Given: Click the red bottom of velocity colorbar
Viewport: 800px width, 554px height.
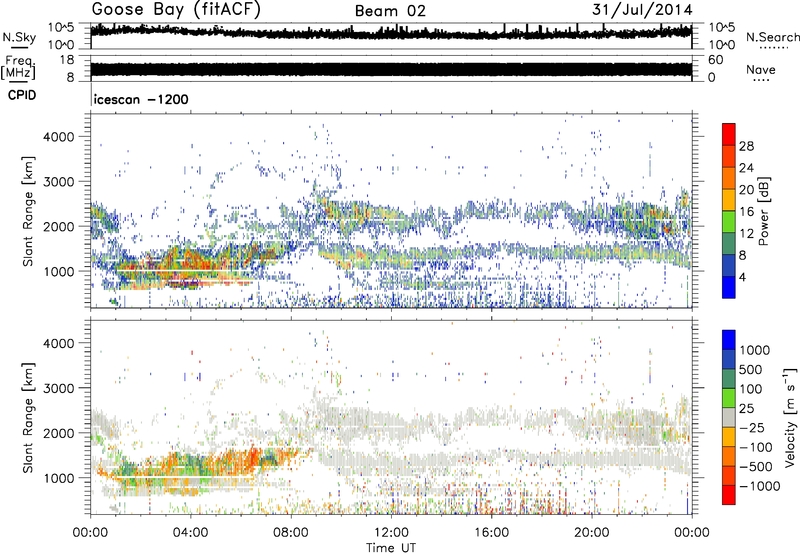Looking at the screenshot, I should coord(729,495).
